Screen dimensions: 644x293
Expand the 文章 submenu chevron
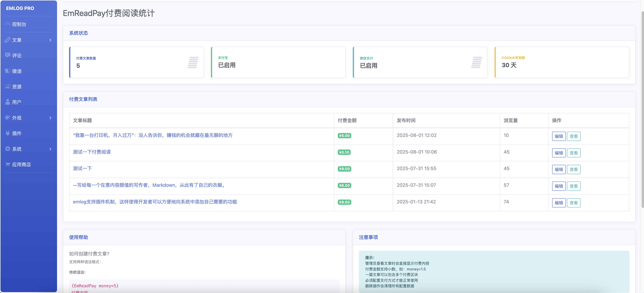click(50, 40)
